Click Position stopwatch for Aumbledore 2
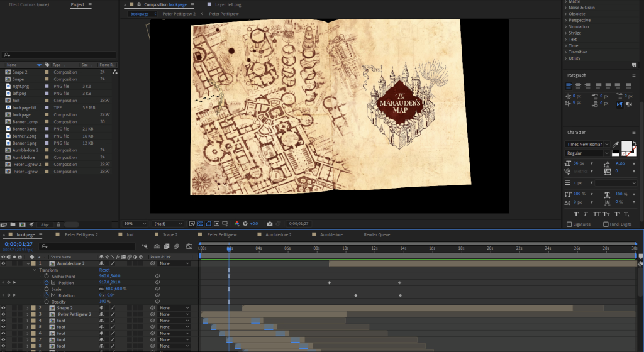The width and height of the screenshot is (644, 352). (47, 283)
